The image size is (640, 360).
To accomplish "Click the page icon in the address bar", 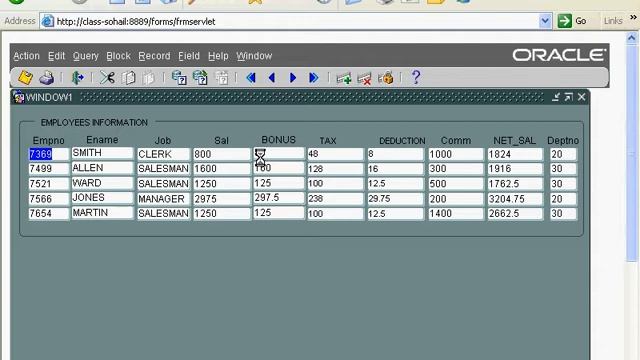I will coord(48,21).
